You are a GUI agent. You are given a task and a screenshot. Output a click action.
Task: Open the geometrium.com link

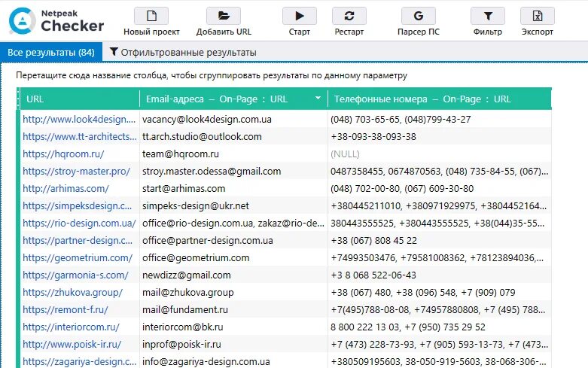point(78,257)
